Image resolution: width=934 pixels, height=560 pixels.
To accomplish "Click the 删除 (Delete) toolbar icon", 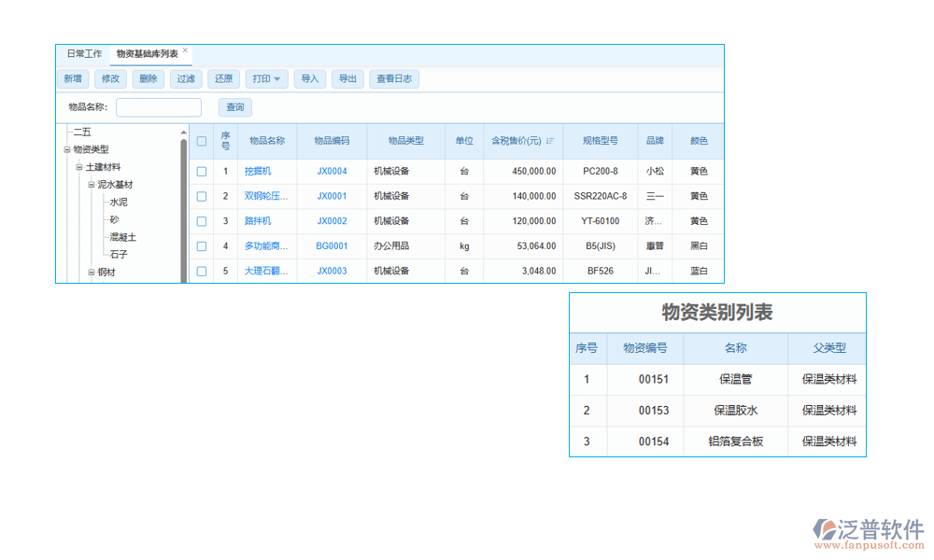I will (x=148, y=78).
